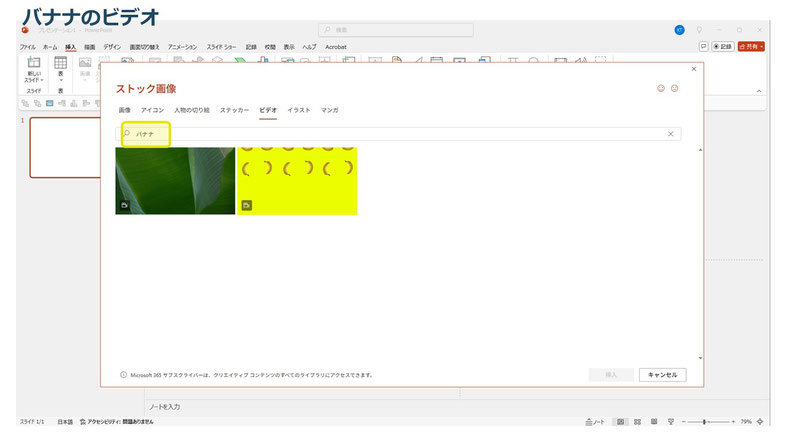785x442 pixels.
Task: Open the comments pane icon
Action: click(703, 46)
